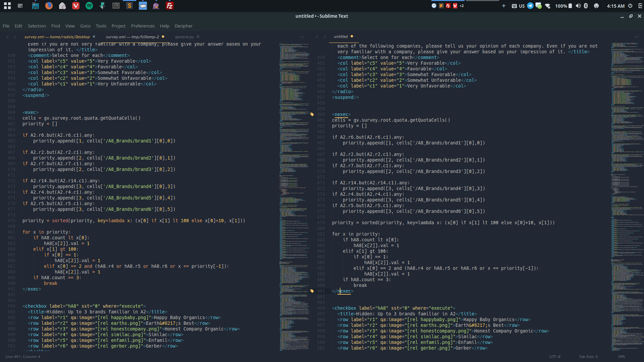Viewport: 644px width, 362px height.
Task: Open the chat status tray icon
Action: click(539, 6)
